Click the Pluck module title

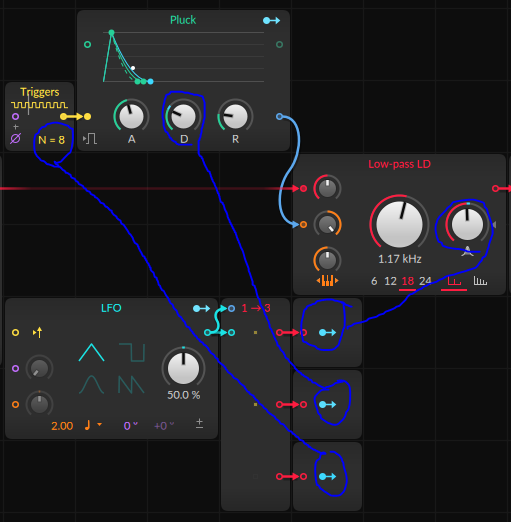pos(183,20)
